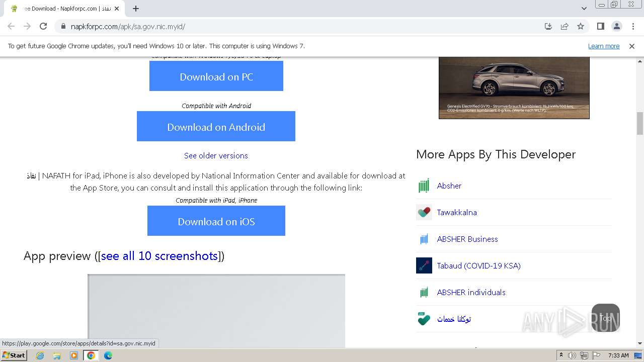
Task: Click the Genesis car advertisement
Action: [514, 87]
